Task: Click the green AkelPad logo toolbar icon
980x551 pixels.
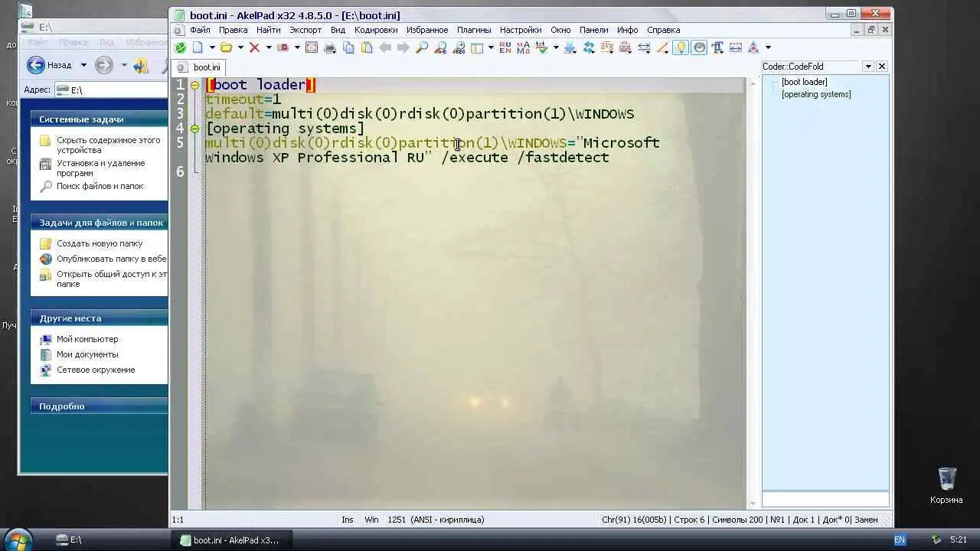Action: tap(180, 47)
